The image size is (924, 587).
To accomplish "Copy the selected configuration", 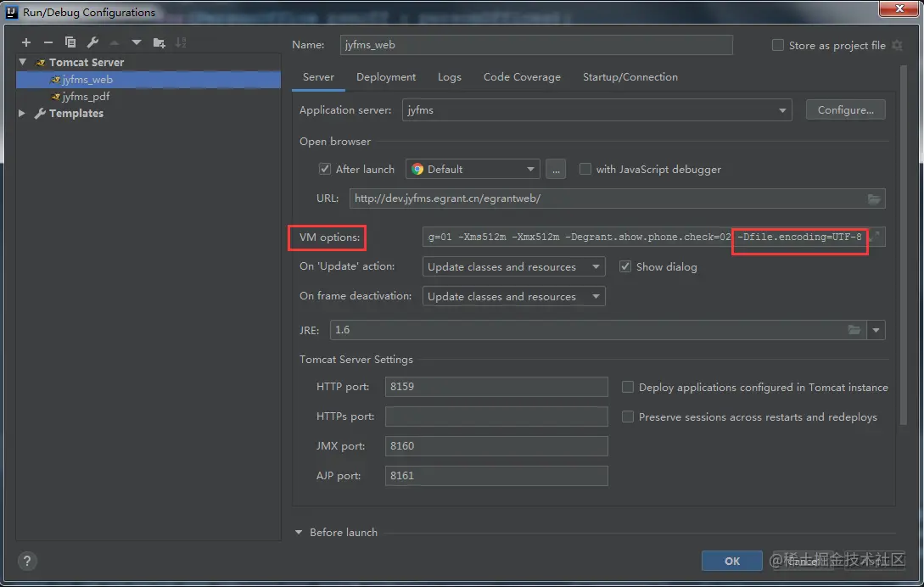I will point(70,42).
